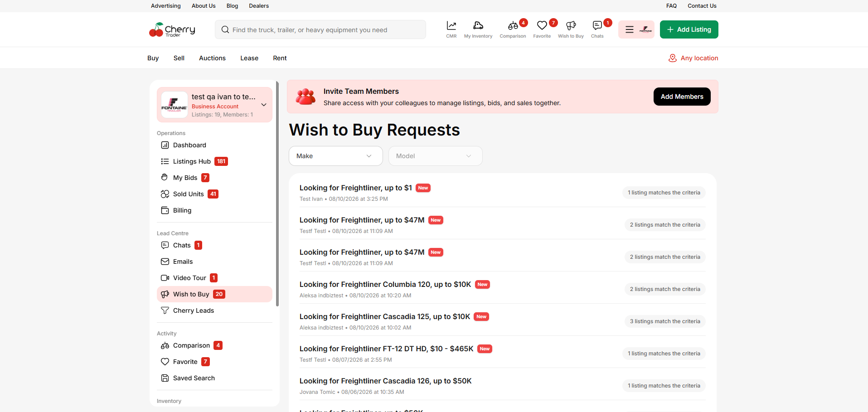The height and width of the screenshot is (412, 868).
Task: Go to Advertising page
Action: point(165,6)
